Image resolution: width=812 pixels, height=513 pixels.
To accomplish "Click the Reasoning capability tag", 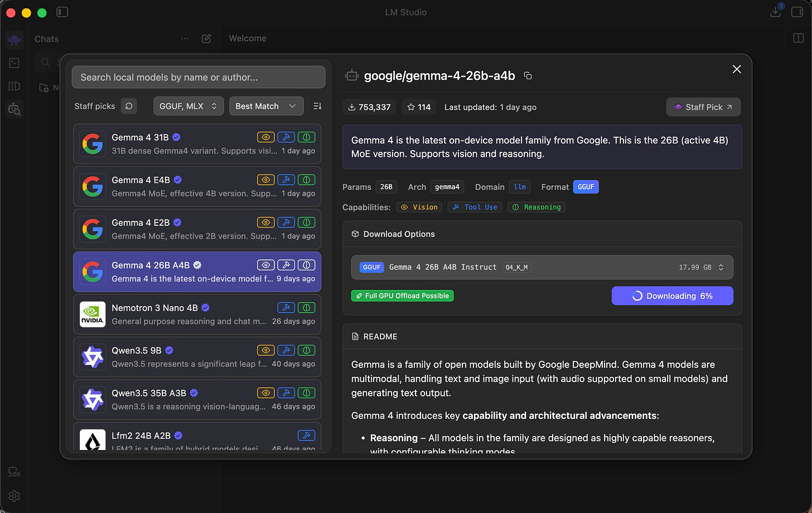I will click(x=536, y=207).
